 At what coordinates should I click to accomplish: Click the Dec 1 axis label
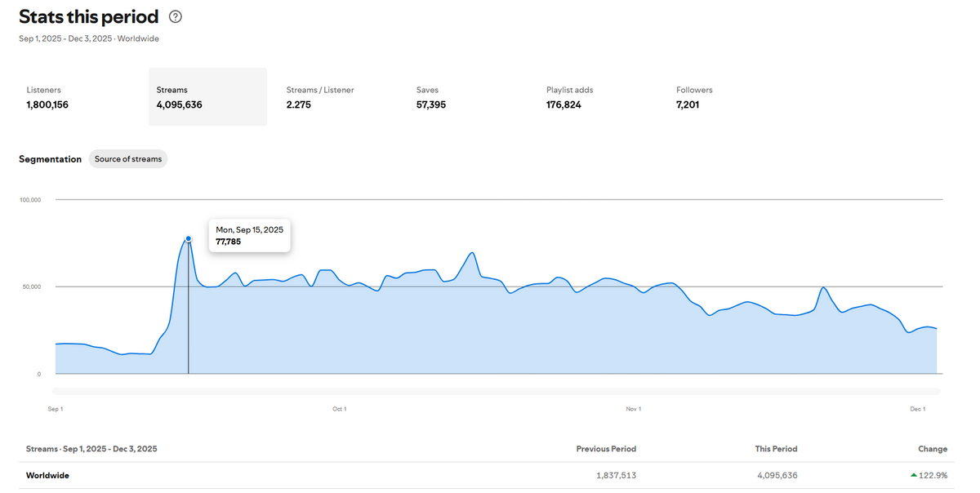click(917, 409)
